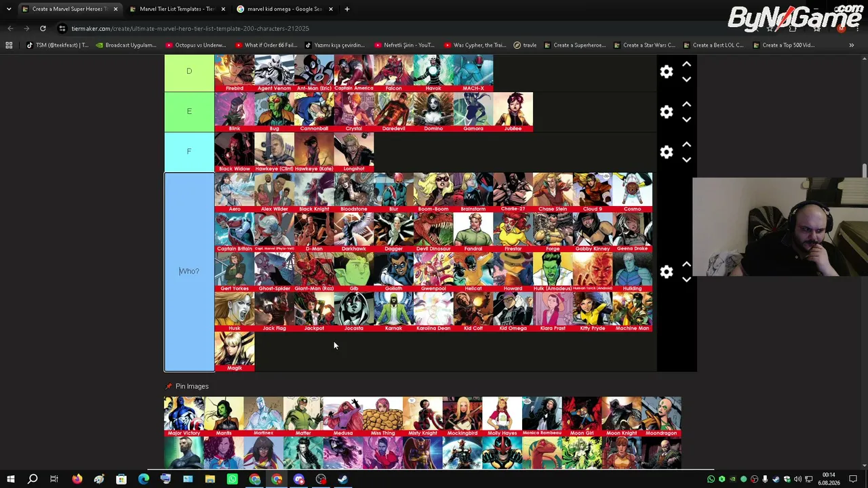Close the marvel kid omega Google tab

[x=330, y=9]
